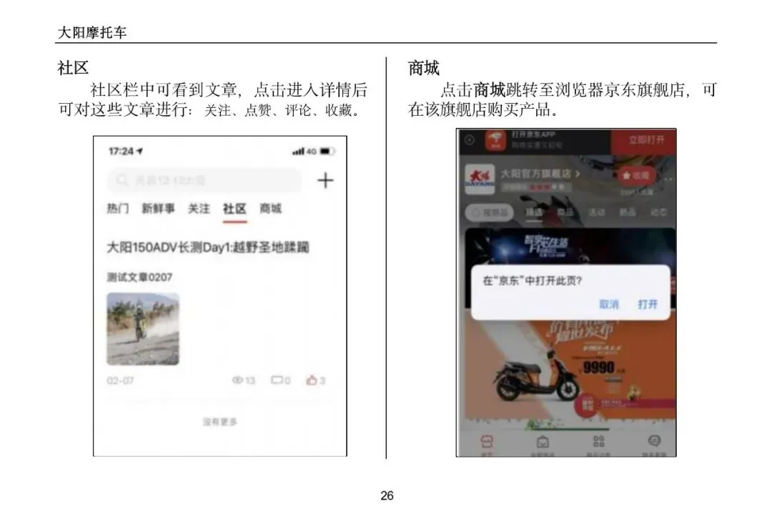The width and height of the screenshot is (772, 532).
Task: Click the 测试文章0207 subtitle
Action: [x=139, y=277]
